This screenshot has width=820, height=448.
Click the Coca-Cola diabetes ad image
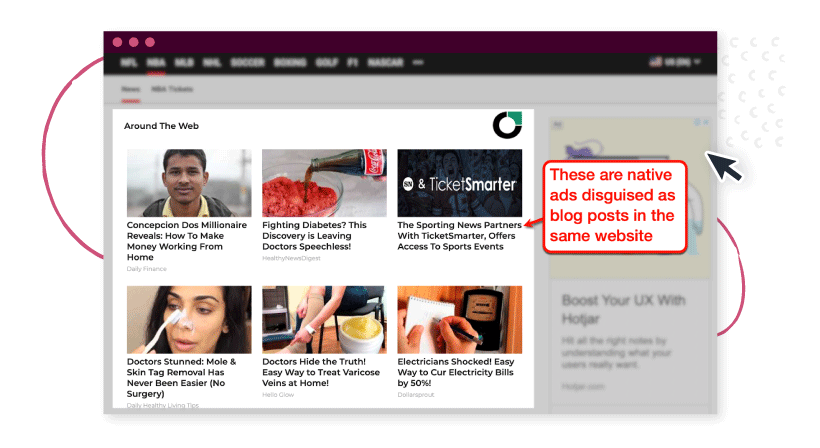pos(324,183)
